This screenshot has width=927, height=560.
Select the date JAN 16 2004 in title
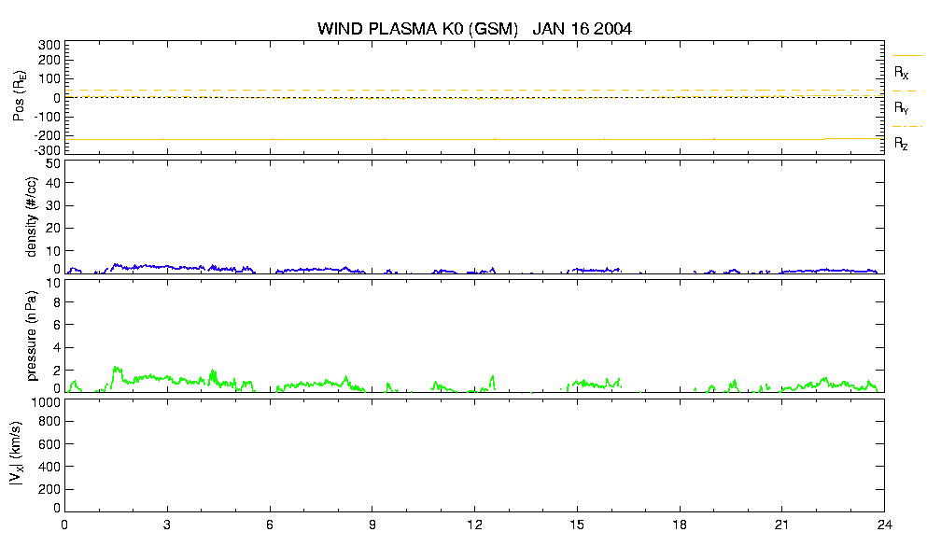pyautogui.click(x=582, y=28)
